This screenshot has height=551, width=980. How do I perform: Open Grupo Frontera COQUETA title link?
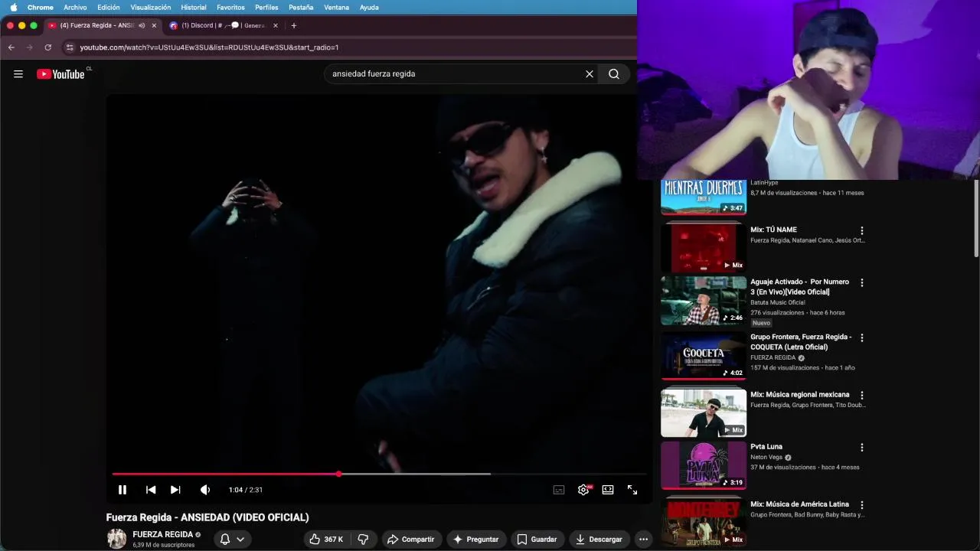pyautogui.click(x=801, y=342)
